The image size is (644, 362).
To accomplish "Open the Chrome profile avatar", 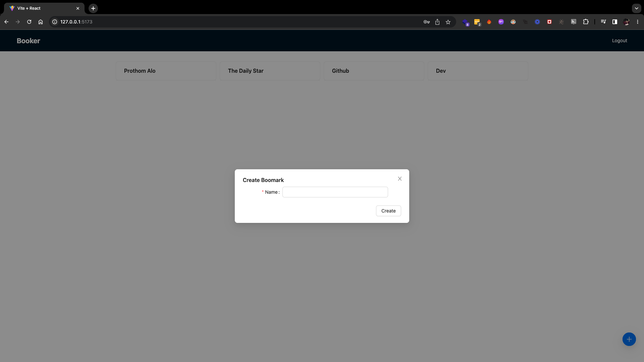I will [626, 22].
